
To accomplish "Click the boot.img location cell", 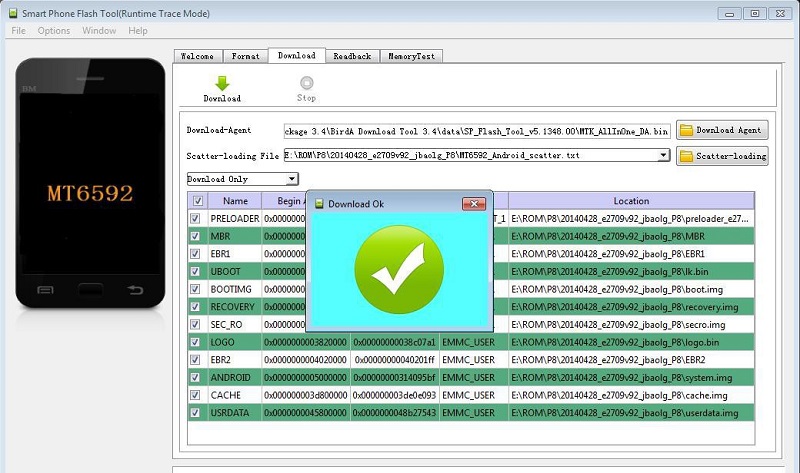I will pyautogui.click(x=631, y=289).
